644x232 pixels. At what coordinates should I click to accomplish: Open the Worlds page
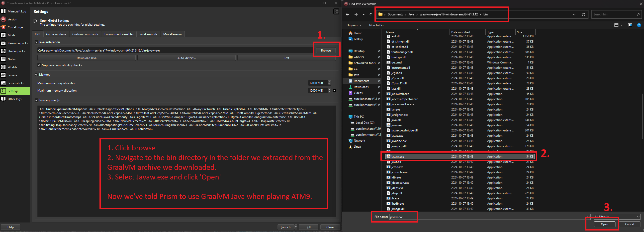pos(12,67)
